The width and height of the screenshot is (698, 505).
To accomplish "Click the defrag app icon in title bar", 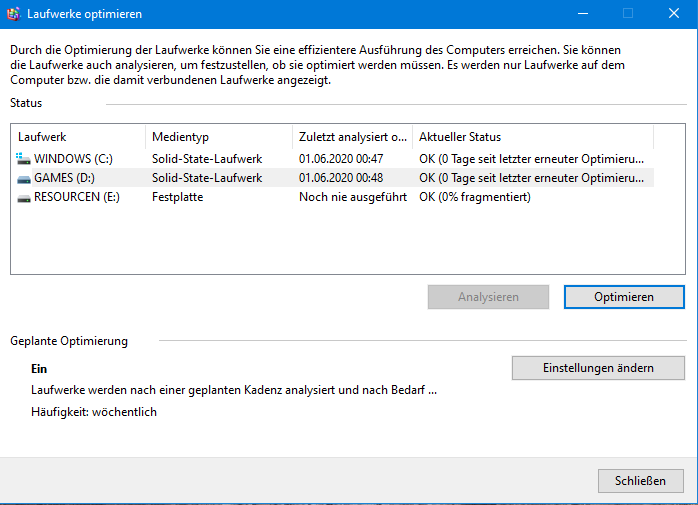I will (14, 14).
